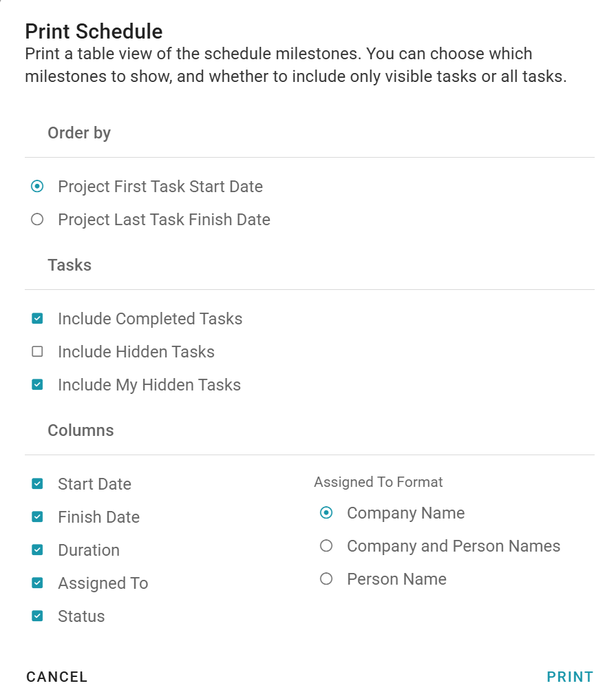Select Project First Task Start Date option
Screen dimensions: 616x699
click(38, 187)
